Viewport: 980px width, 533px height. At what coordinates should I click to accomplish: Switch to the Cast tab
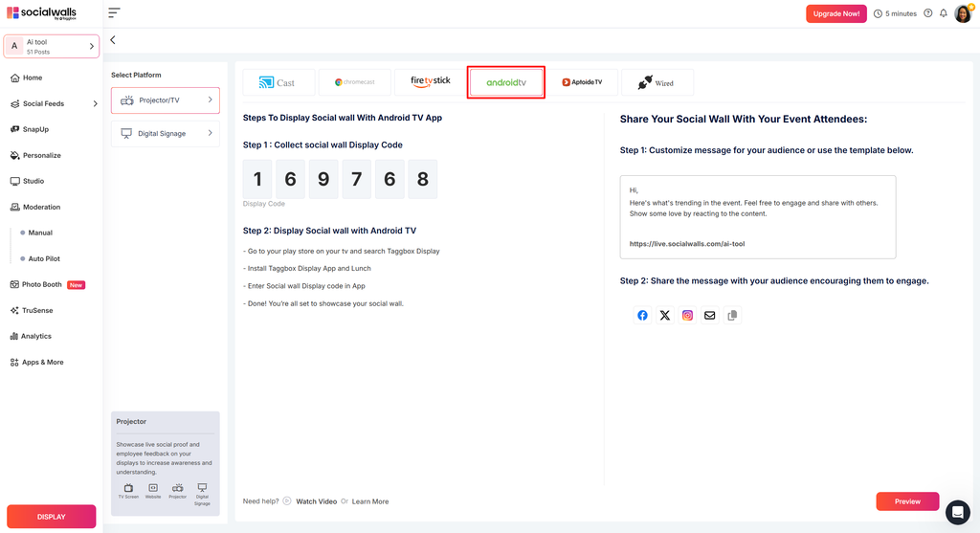pos(278,82)
